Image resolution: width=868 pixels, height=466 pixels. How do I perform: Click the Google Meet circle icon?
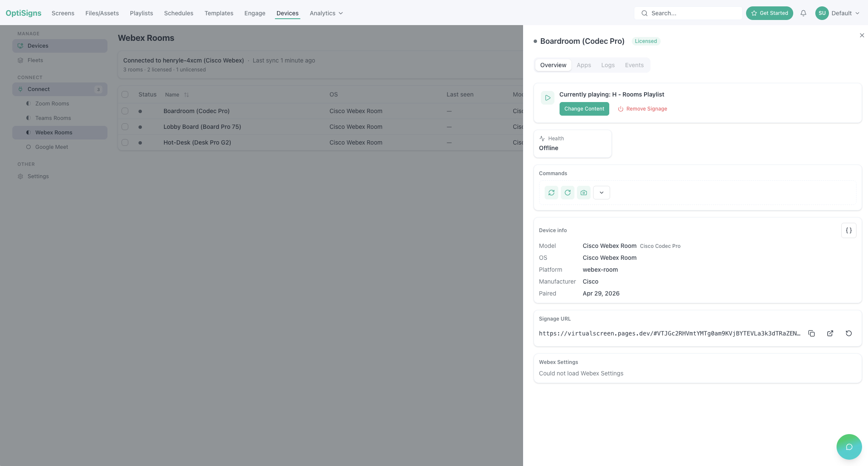tap(28, 147)
